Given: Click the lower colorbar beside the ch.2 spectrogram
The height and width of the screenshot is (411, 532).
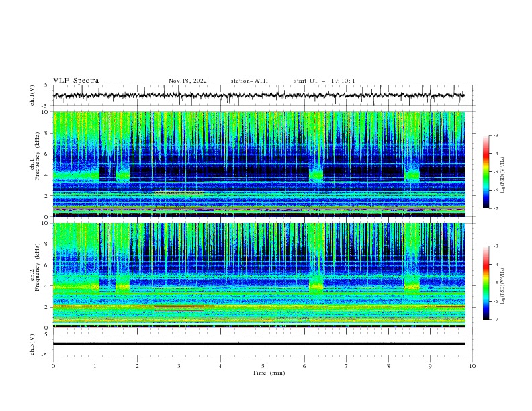Looking at the screenshot, I should [x=486, y=283].
